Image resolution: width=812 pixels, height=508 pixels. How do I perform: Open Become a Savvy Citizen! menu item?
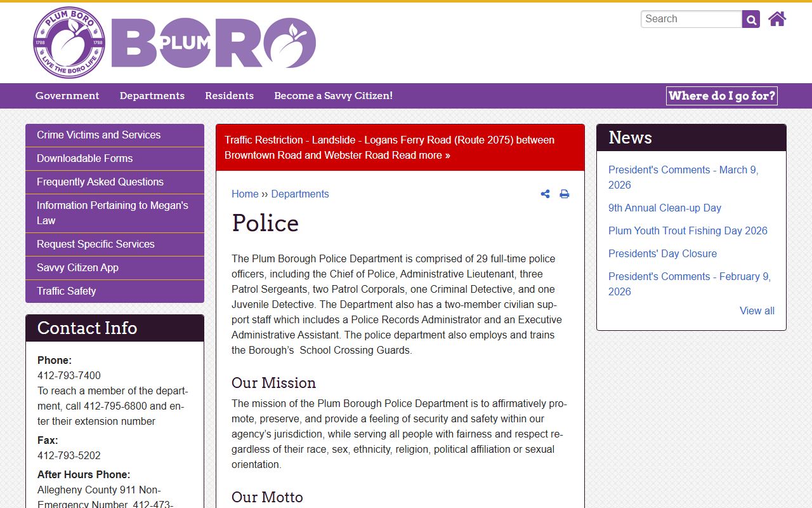pyautogui.click(x=333, y=96)
